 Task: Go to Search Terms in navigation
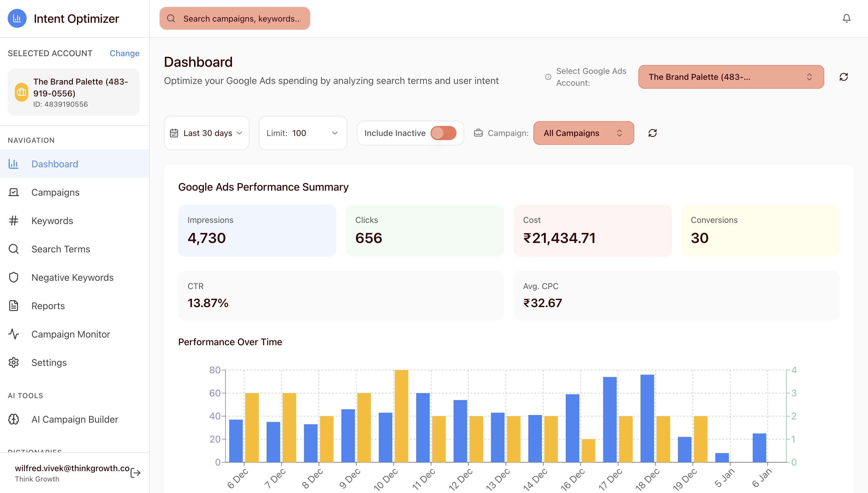(61, 249)
